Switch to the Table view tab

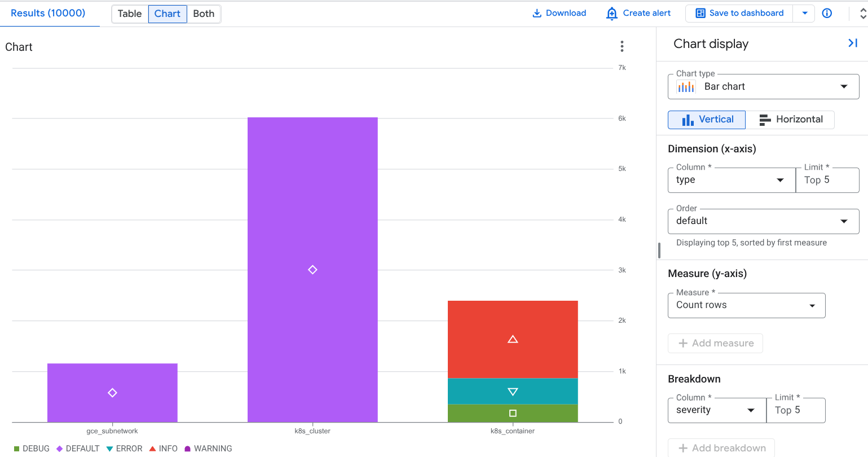click(x=130, y=14)
